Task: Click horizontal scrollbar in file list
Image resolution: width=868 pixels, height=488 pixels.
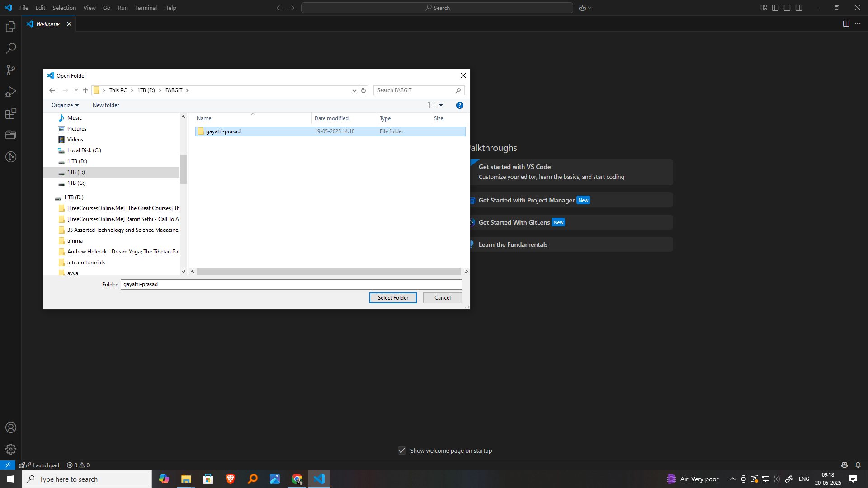Action: tap(329, 271)
